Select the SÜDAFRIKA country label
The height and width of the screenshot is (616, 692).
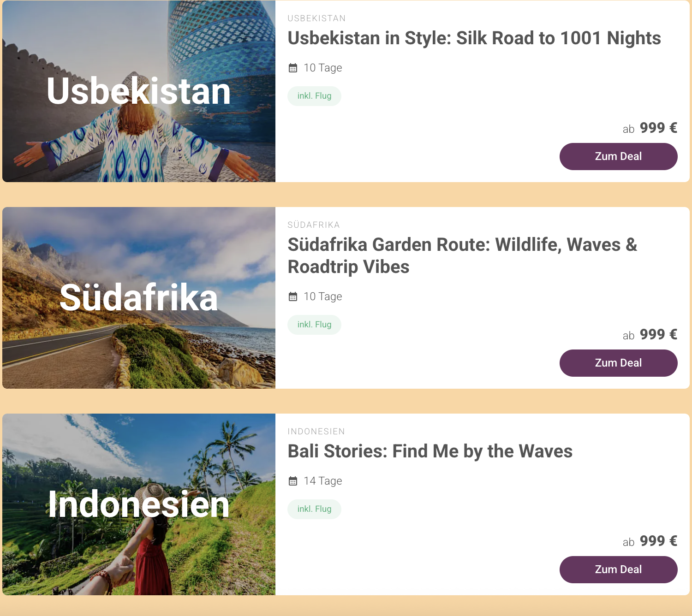tap(314, 225)
